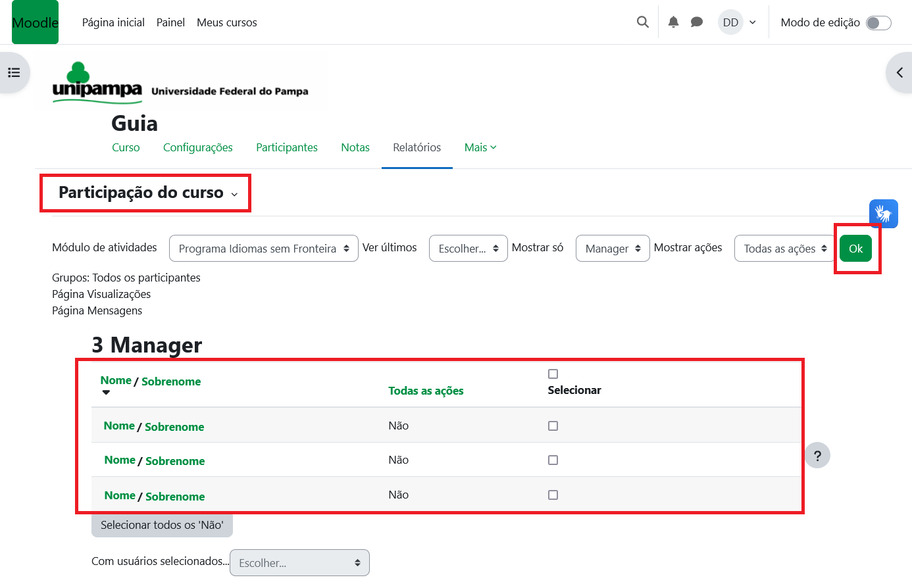Click the VLibras sign language accessibility icon
Image resolution: width=912 pixels, height=588 pixels.
[883, 214]
